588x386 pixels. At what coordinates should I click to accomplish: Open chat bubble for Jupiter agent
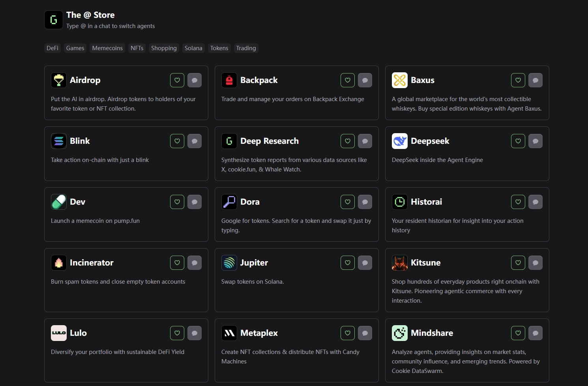coord(365,263)
